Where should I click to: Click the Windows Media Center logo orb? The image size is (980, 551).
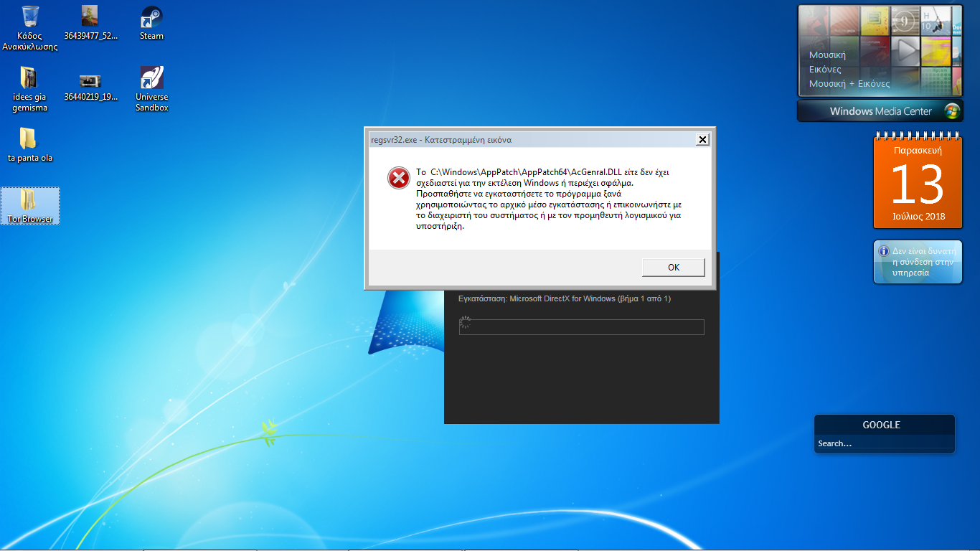point(951,111)
